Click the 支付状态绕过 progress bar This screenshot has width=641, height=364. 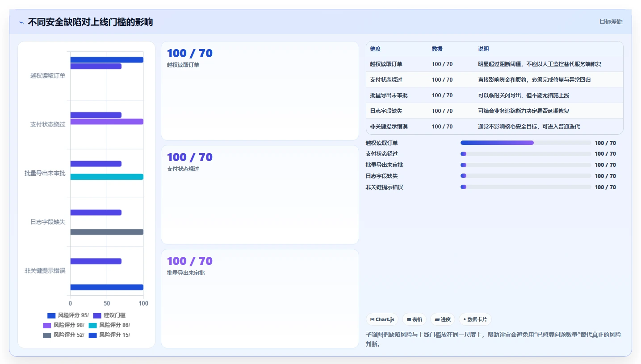(526, 154)
